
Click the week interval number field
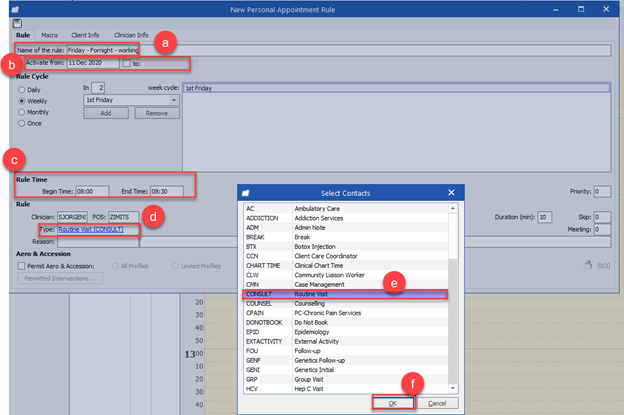(98, 88)
